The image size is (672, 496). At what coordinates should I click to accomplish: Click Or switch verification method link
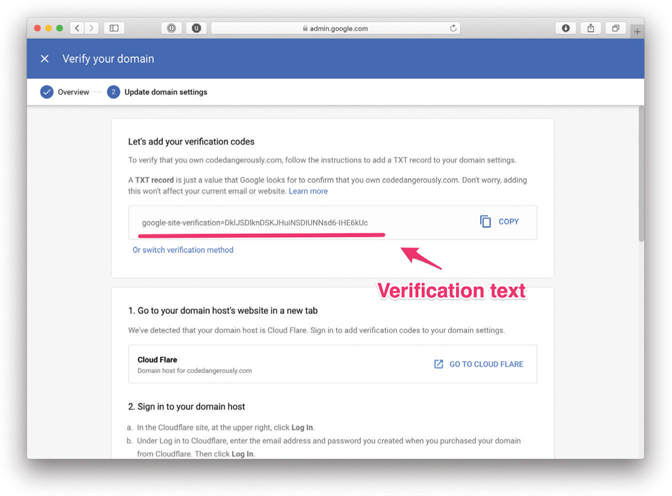pyautogui.click(x=183, y=250)
